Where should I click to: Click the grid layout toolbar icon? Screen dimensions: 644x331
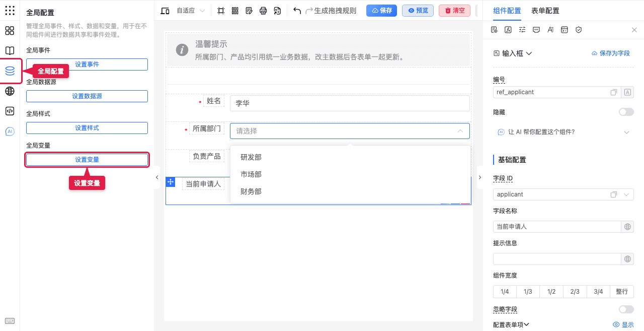(235, 11)
